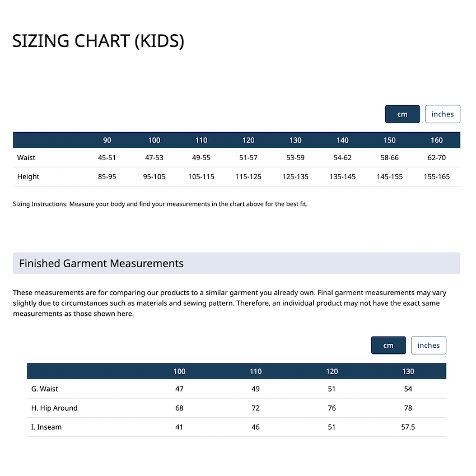476x476 pixels.
Task: Click the garment measurements disclaimer paragraph
Action: (230, 303)
